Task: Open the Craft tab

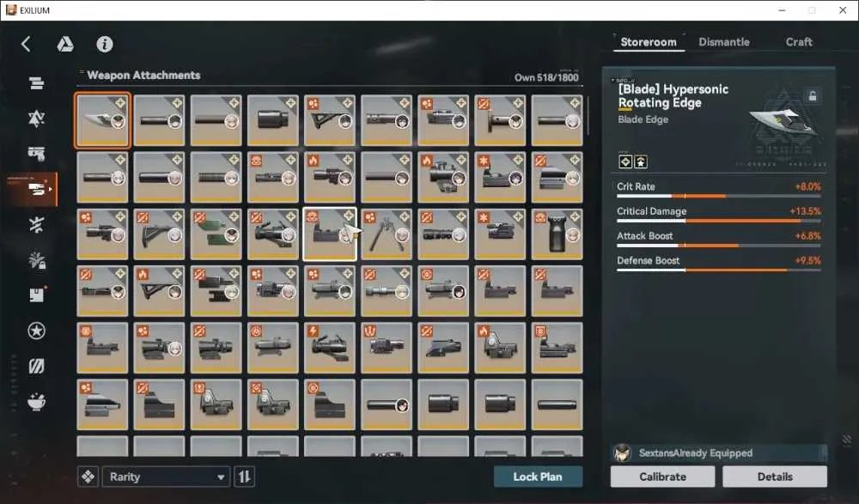Action: (x=799, y=42)
